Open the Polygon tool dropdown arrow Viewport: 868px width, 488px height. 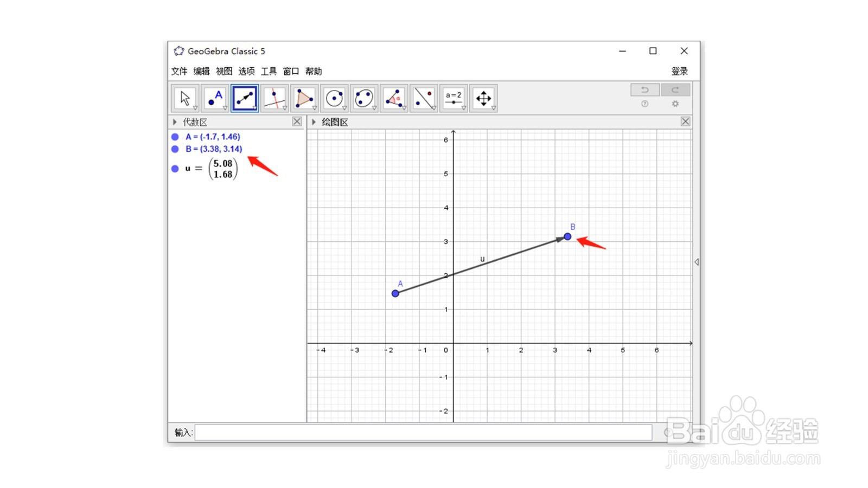click(315, 108)
